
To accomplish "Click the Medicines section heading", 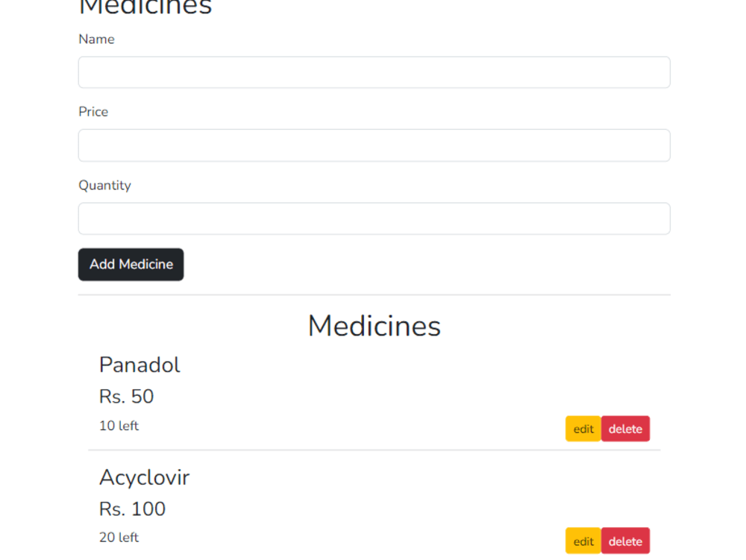I will [374, 326].
